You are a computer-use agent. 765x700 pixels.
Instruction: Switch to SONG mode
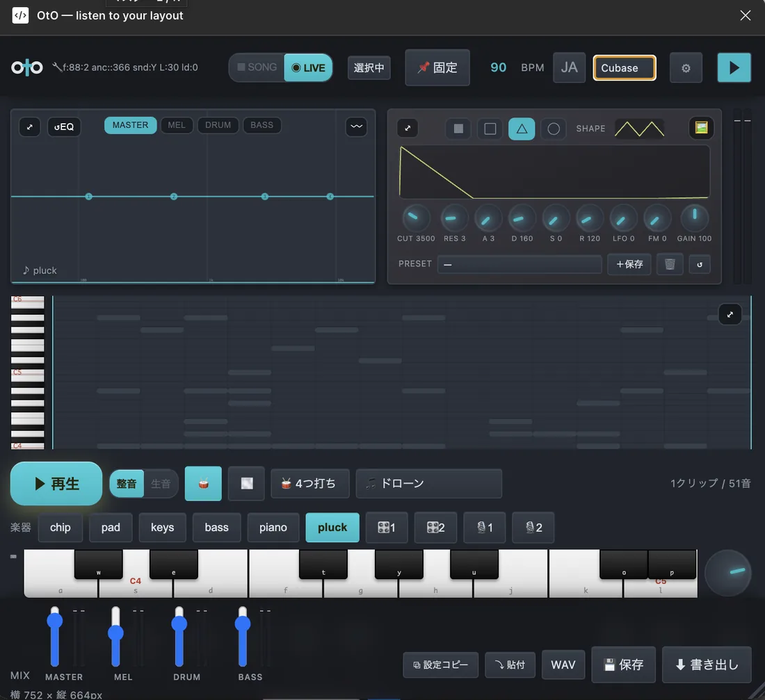click(x=257, y=67)
